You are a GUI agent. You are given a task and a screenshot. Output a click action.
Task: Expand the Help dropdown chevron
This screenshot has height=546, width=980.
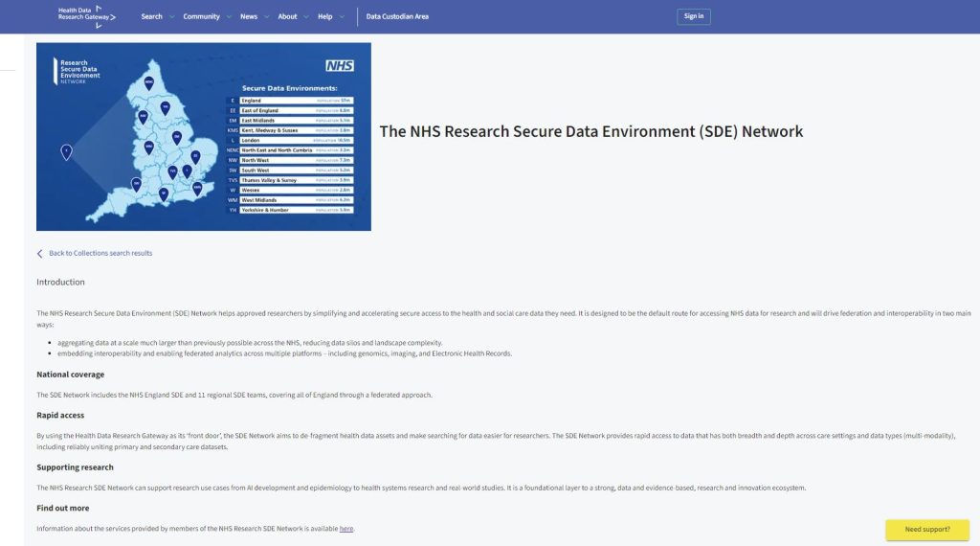[342, 17]
